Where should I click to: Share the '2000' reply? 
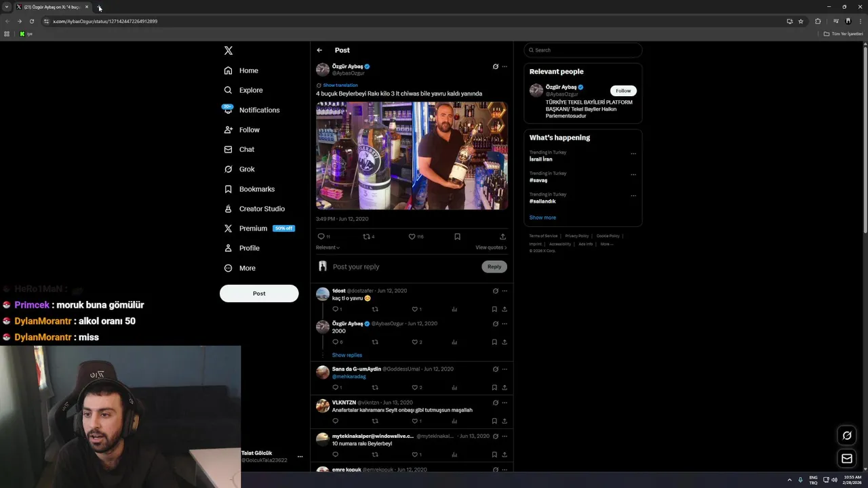tap(505, 342)
